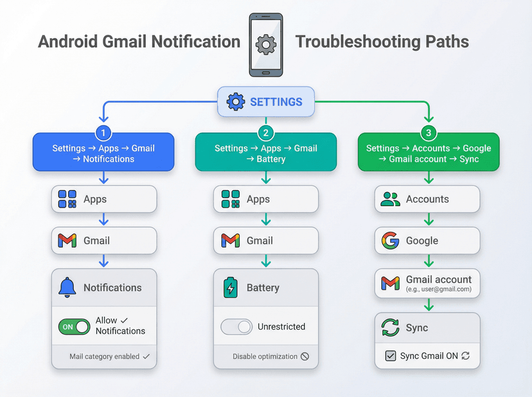Click the blue Apps grid icon in path 1

coord(67,199)
